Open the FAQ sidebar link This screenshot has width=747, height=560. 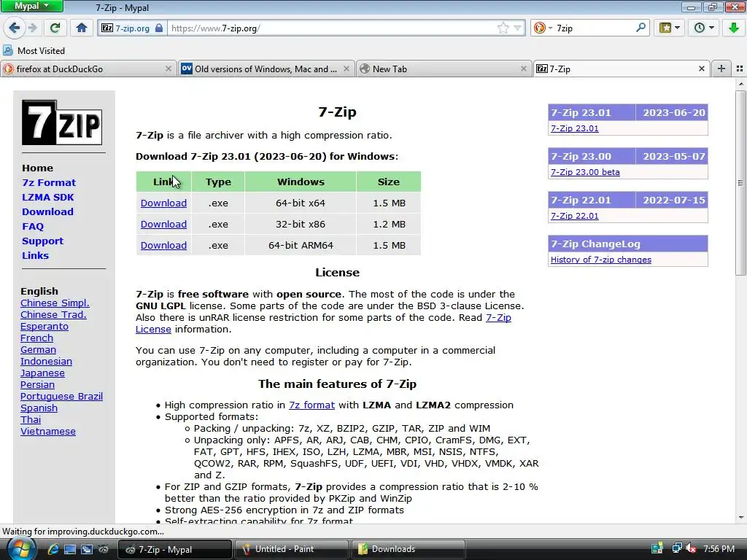[x=32, y=226]
